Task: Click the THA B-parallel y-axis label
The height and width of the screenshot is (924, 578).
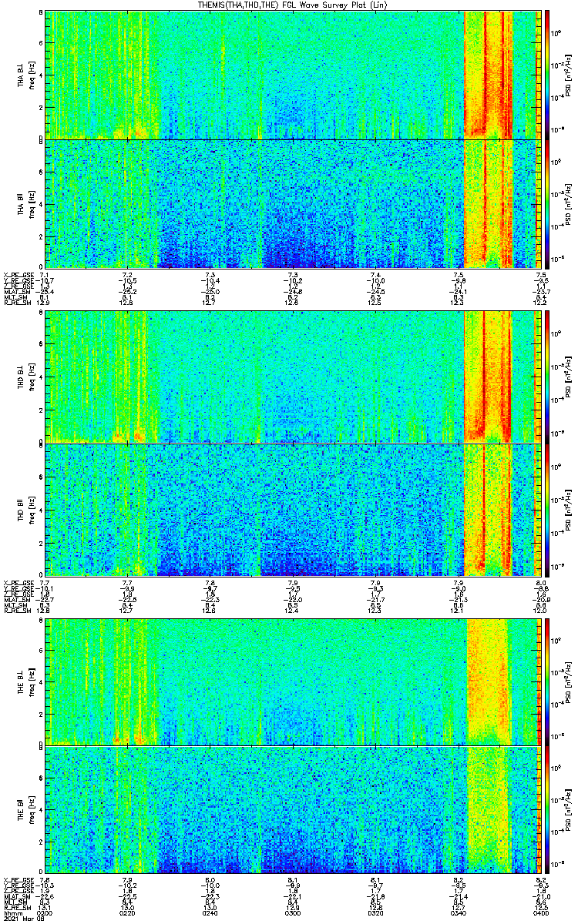Action: 22,204
